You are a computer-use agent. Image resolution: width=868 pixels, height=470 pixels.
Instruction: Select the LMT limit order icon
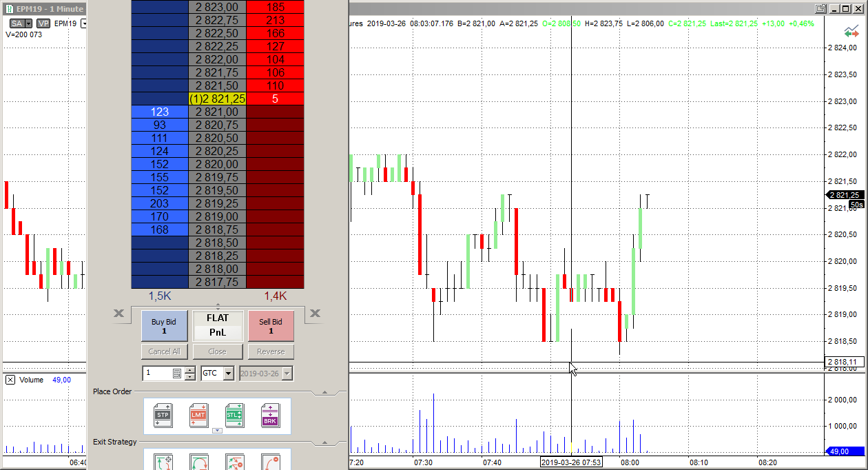point(198,416)
